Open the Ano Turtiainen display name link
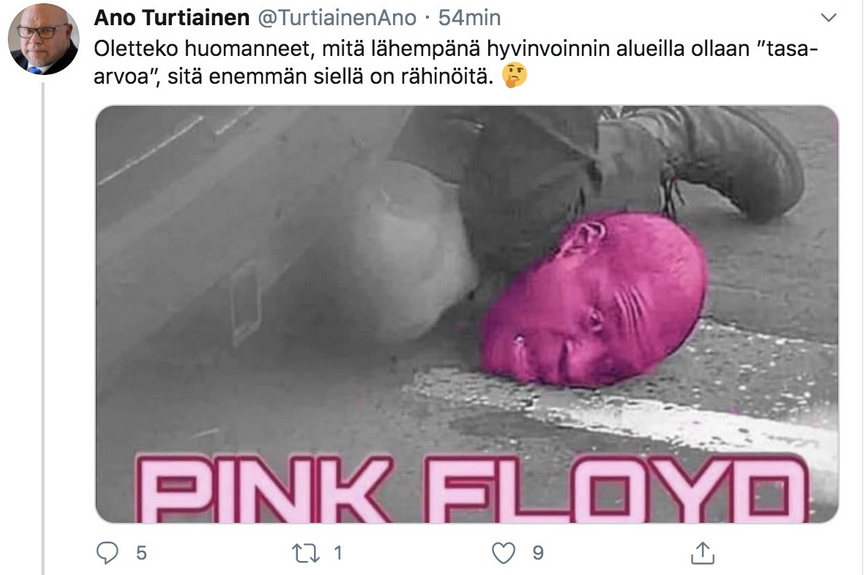The image size is (864, 575). [171, 18]
